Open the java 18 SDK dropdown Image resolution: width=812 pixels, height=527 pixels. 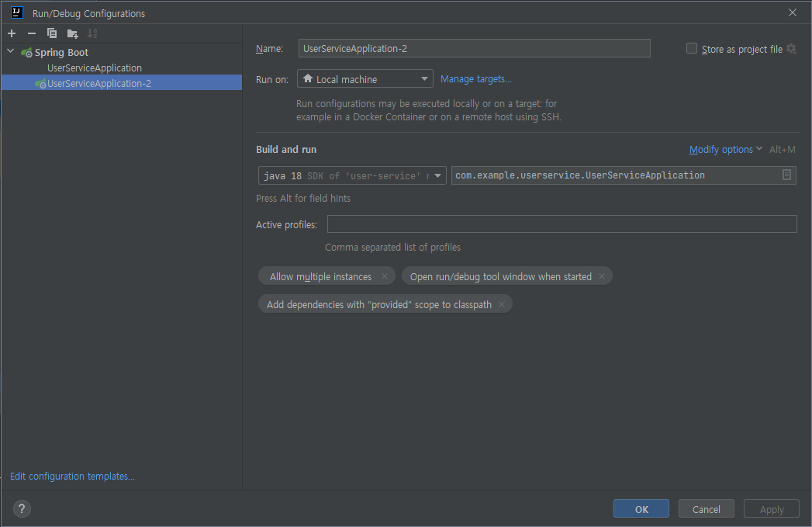click(x=352, y=175)
